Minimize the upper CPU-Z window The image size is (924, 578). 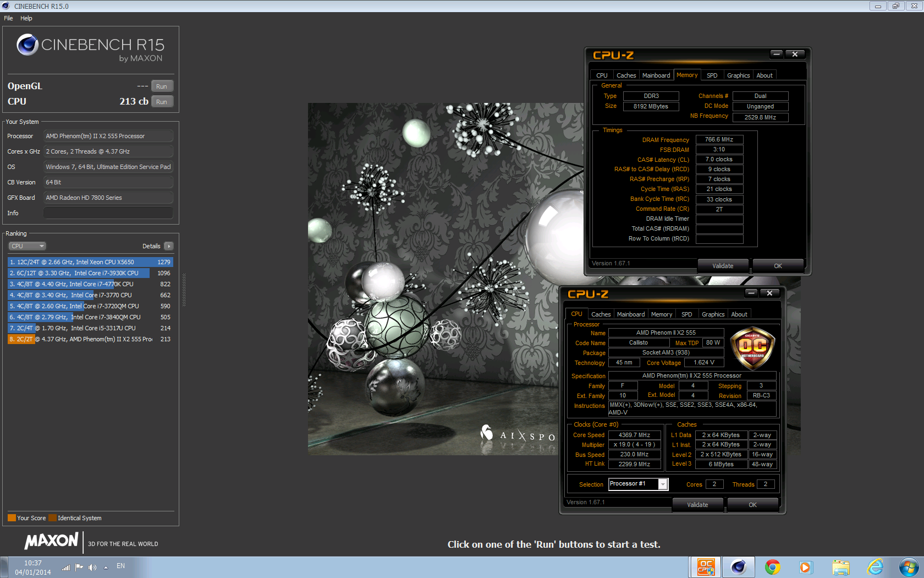pyautogui.click(x=777, y=54)
